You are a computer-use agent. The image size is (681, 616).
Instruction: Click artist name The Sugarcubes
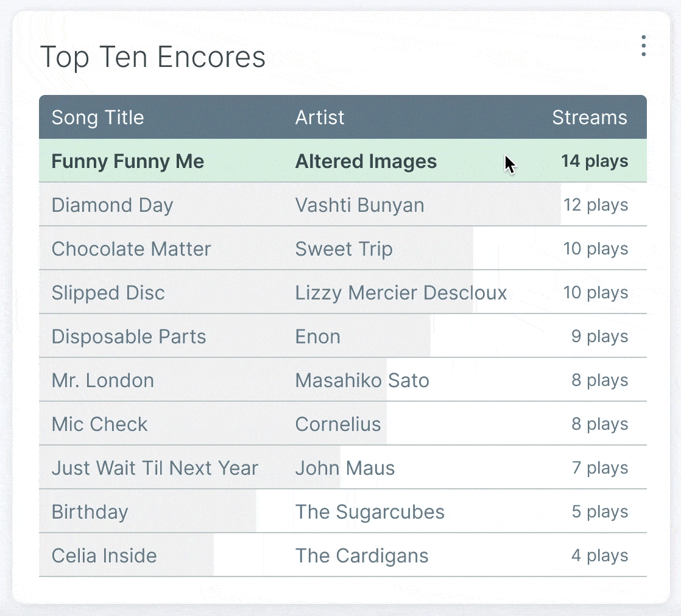pos(370,512)
